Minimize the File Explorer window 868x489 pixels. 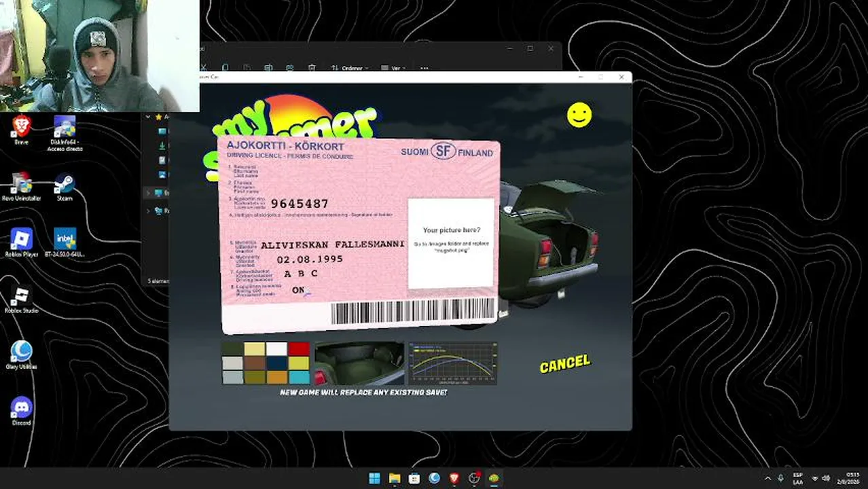[510, 48]
